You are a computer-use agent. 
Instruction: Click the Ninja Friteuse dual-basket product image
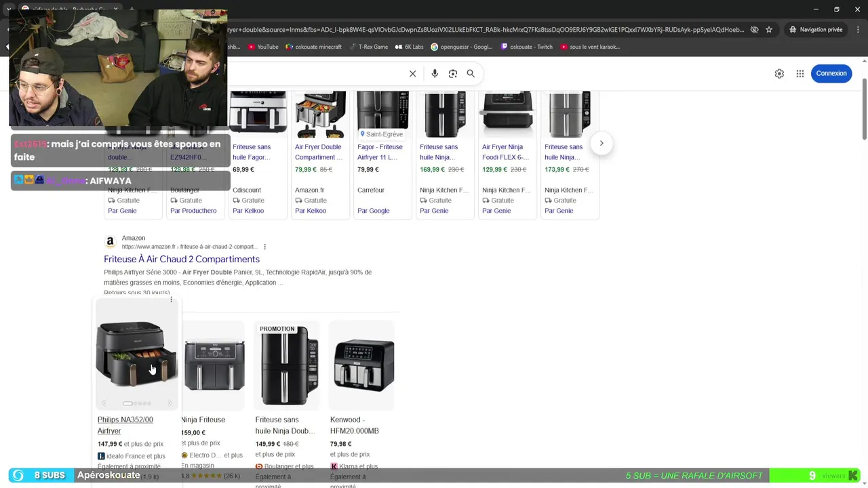click(213, 365)
